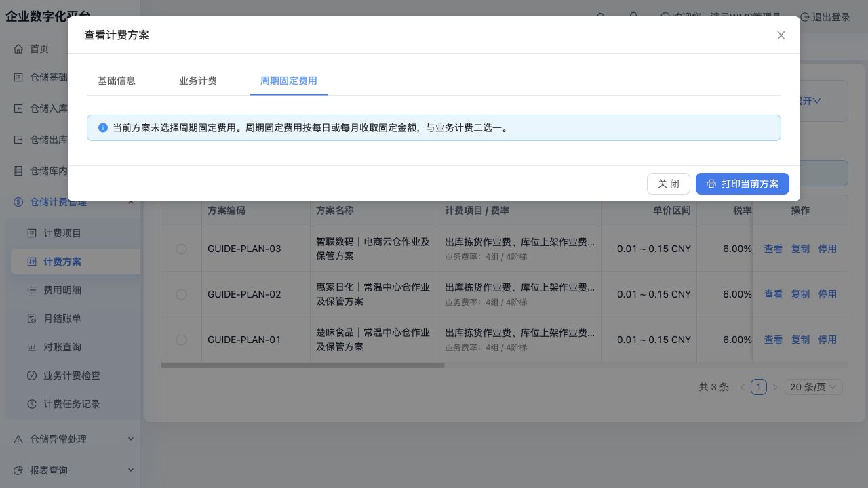
Task: Click the 仓储入库 sidebar icon
Action: [x=18, y=108]
